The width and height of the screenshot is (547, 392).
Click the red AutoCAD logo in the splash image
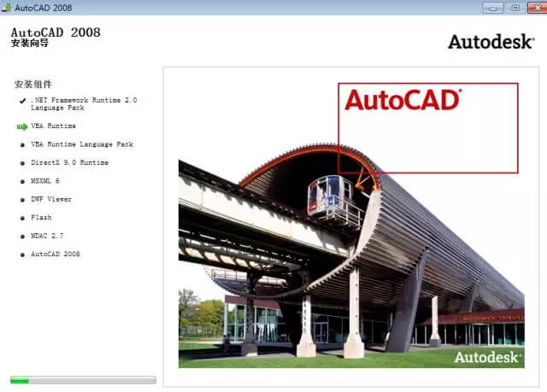point(403,100)
